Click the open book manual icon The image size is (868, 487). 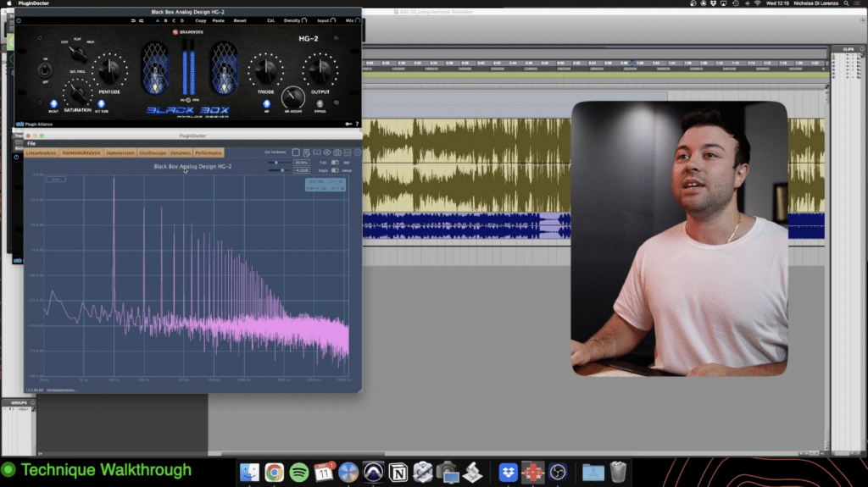(x=317, y=152)
